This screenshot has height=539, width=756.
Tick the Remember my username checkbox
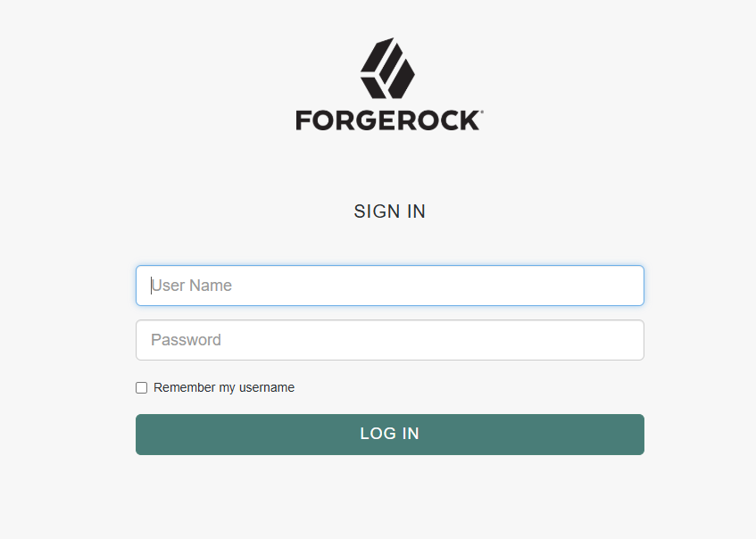click(141, 387)
